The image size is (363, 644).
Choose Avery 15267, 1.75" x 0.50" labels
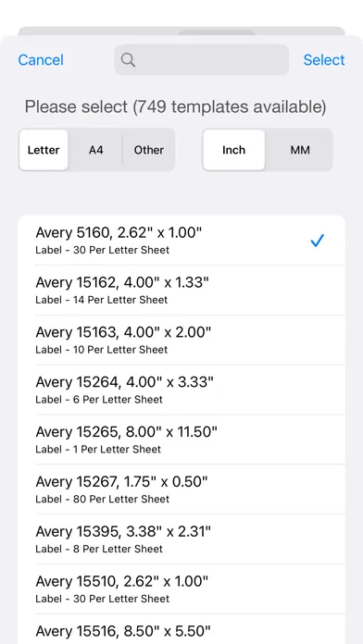pyautogui.click(x=181, y=489)
